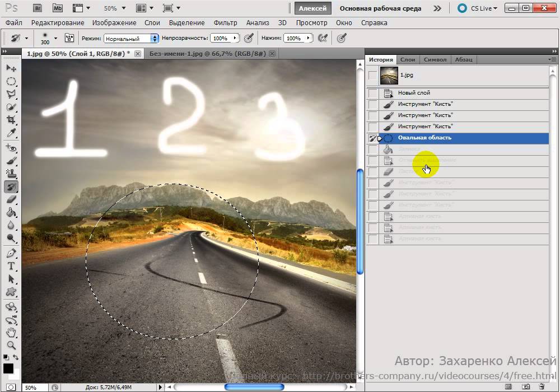Select the Path Selection tool
Screen dimensions: 560x392
tap(11, 279)
